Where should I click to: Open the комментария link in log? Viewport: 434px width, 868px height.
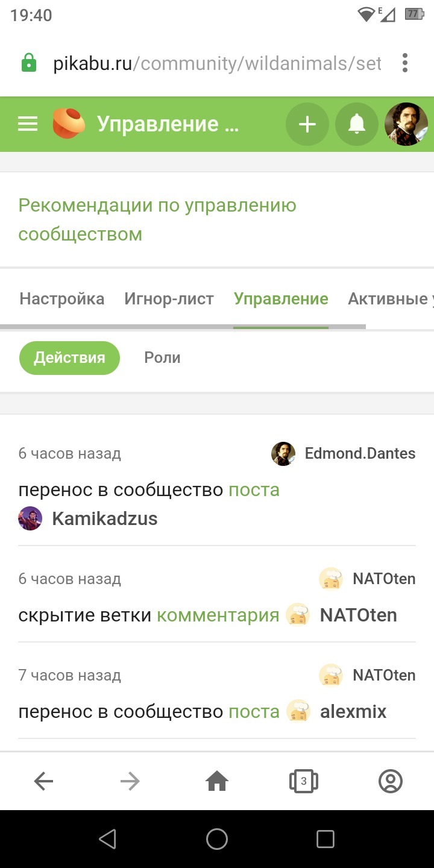(218, 615)
